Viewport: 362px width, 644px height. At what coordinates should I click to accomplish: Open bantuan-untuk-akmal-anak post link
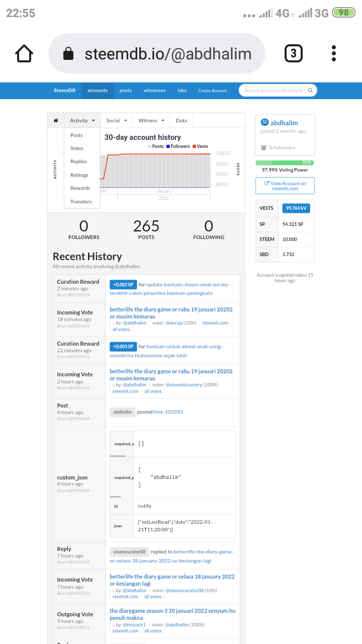pos(166,351)
